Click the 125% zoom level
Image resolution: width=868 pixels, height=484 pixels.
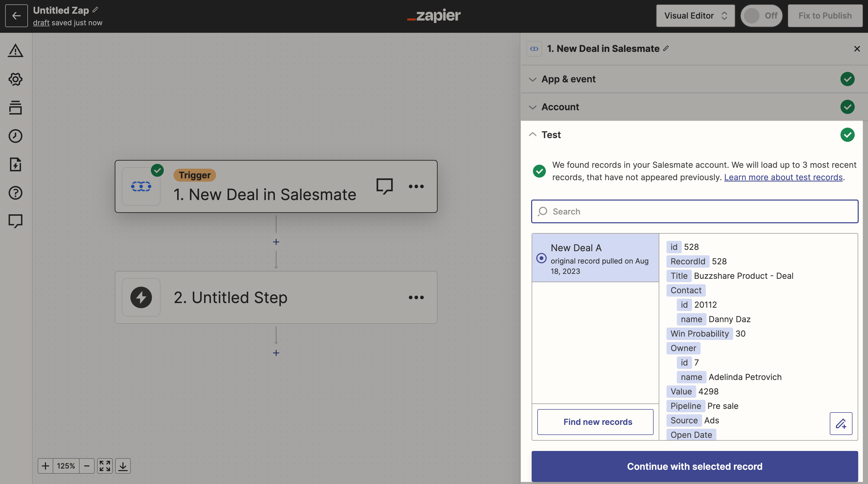(66, 466)
